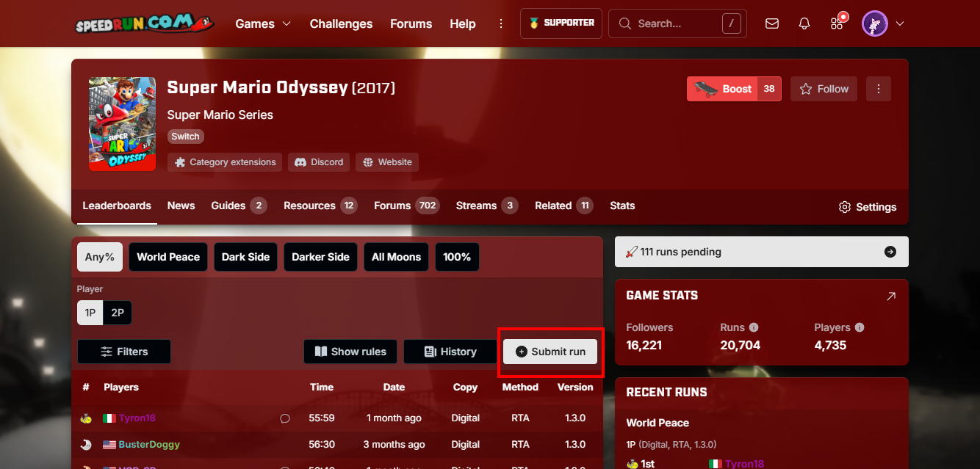Click the Date column header
This screenshot has height=469, width=980.
point(394,388)
